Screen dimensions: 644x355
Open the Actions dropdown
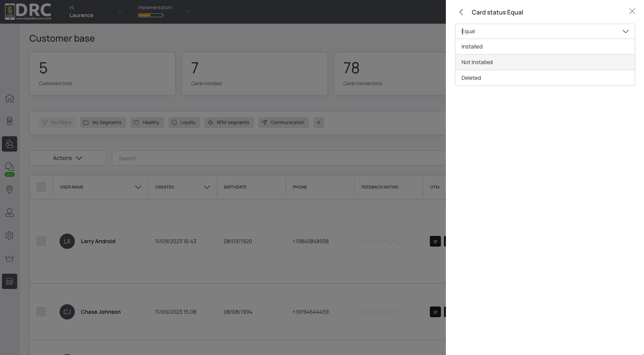68,158
